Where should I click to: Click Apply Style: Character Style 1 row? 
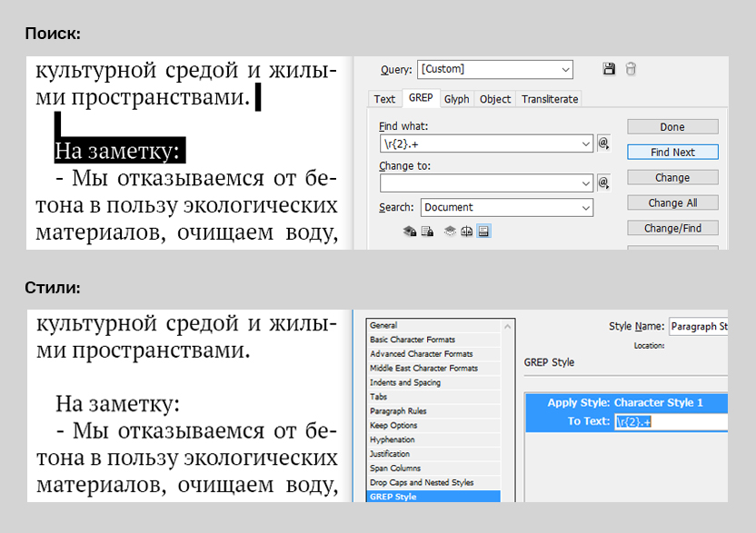[x=626, y=403]
